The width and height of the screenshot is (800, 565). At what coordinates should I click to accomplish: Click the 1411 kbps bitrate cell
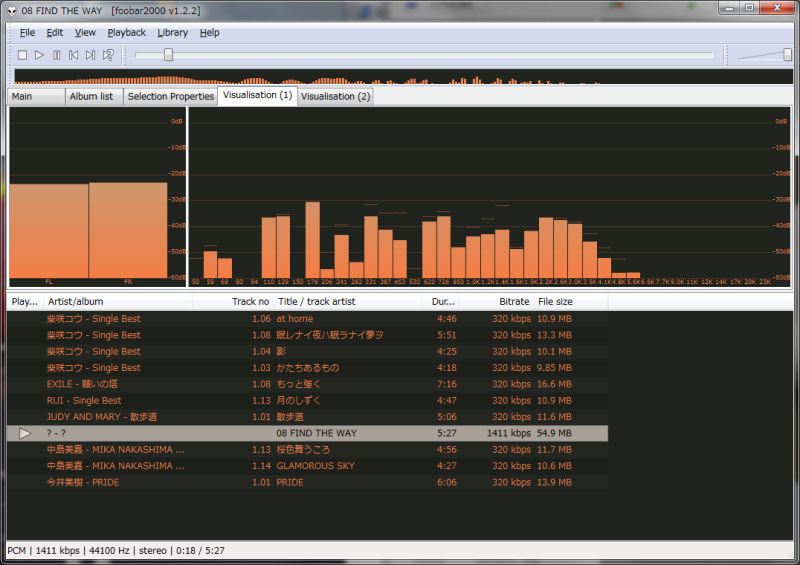[x=509, y=433]
